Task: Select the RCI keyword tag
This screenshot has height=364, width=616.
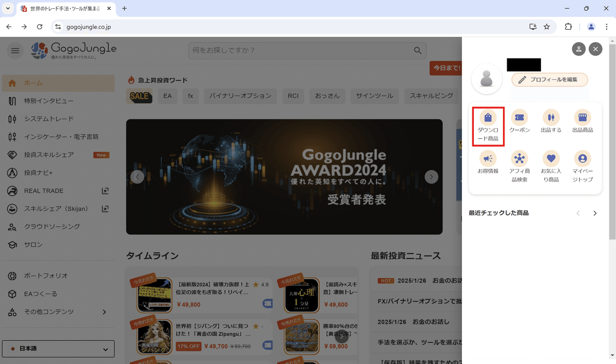Action: point(293,96)
